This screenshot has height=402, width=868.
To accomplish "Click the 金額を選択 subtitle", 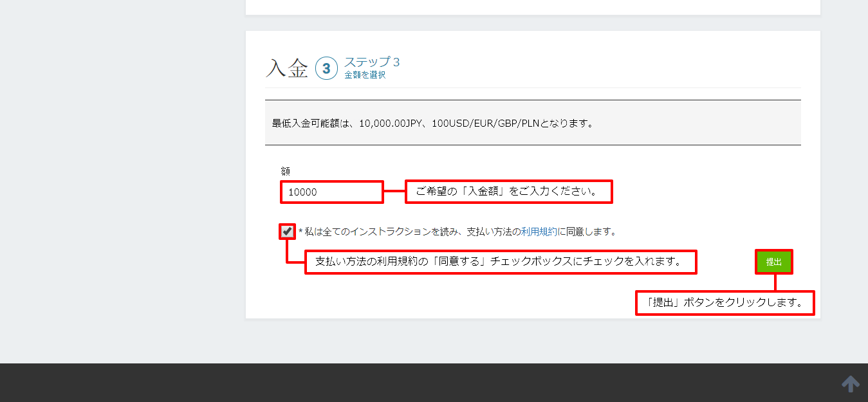I will [x=365, y=75].
